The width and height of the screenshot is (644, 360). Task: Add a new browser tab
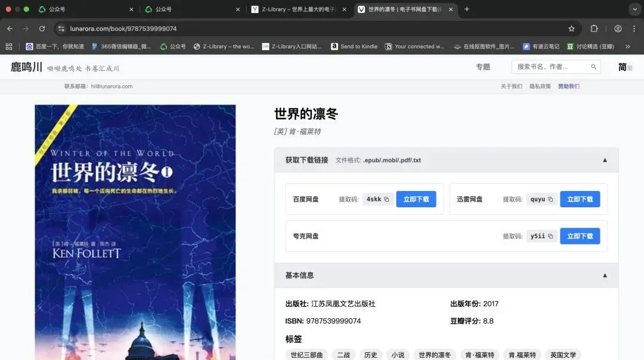point(466,9)
